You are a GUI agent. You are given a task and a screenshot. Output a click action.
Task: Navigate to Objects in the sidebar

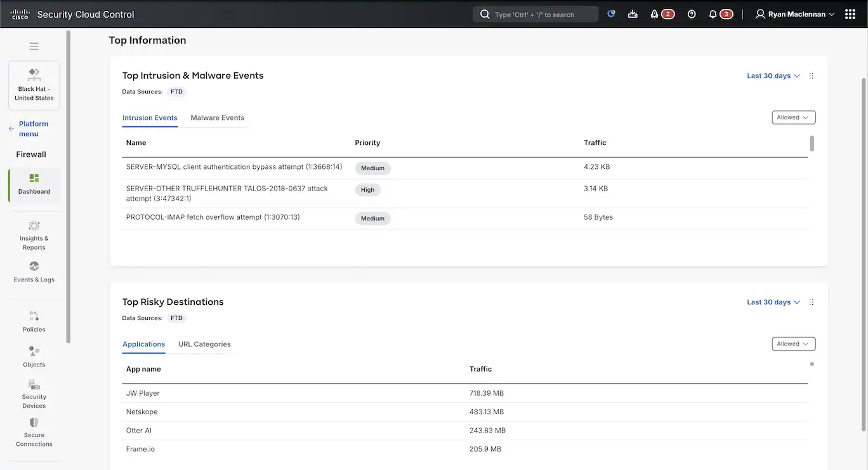pos(34,356)
